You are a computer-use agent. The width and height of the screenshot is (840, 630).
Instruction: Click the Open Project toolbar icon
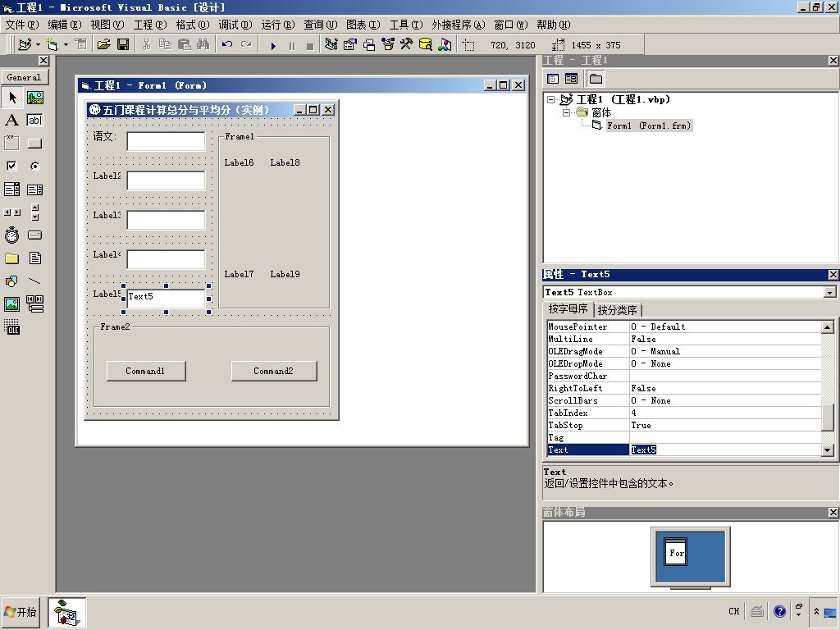click(103, 44)
